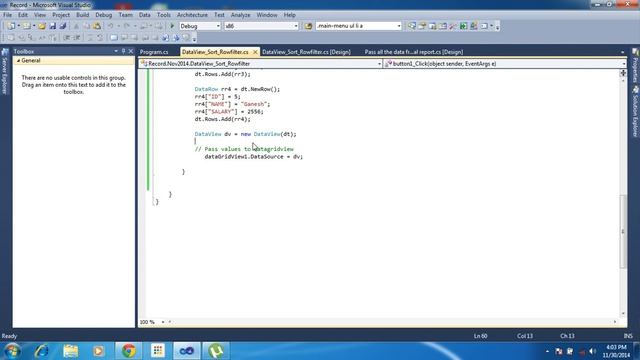
Task: Switch to the Program.cs tab
Action: coord(154,52)
